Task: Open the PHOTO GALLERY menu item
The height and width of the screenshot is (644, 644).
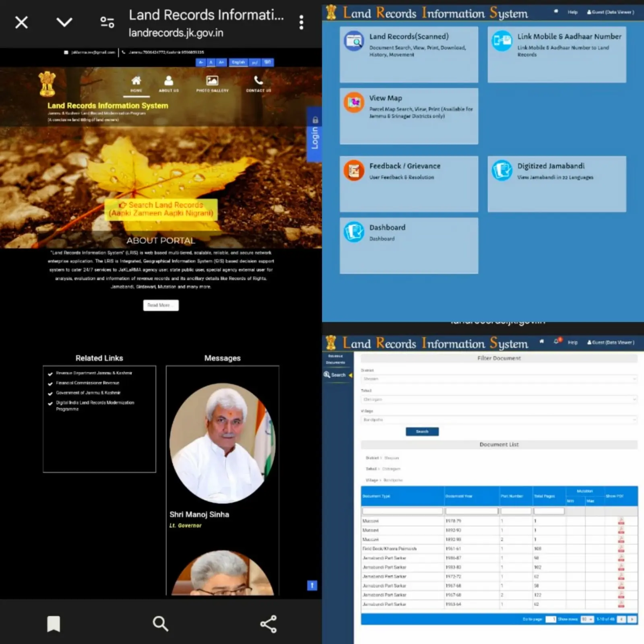Action: pyautogui.click(x=212, y=84)
